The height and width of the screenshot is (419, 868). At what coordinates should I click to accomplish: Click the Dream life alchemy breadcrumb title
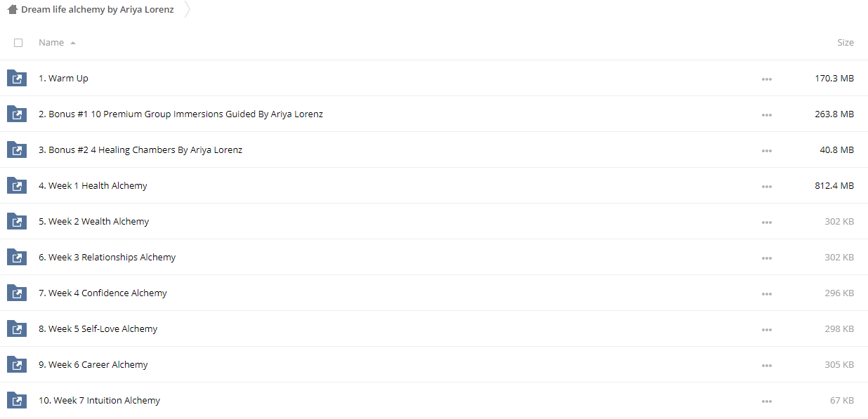pyautogui.click(x=98, y=10)
